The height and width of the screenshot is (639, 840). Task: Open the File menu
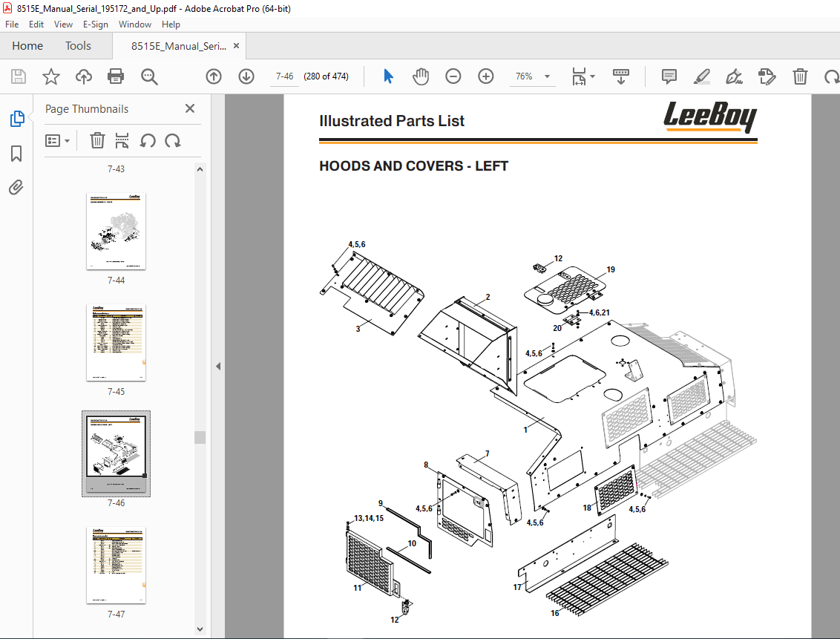(12, 24)
